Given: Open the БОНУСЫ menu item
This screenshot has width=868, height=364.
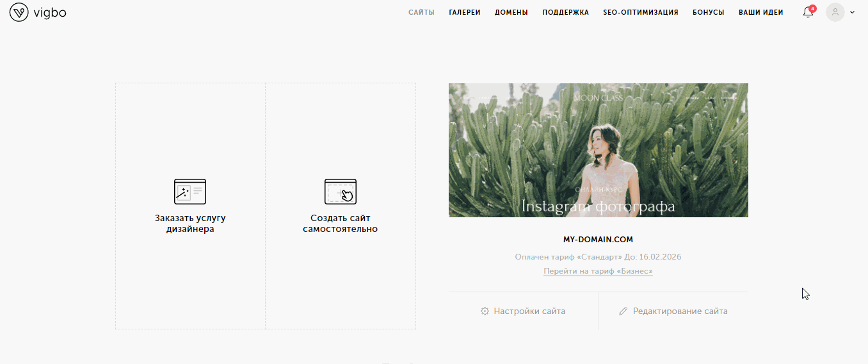Looking at the screenshot, I should click(709, 12).
